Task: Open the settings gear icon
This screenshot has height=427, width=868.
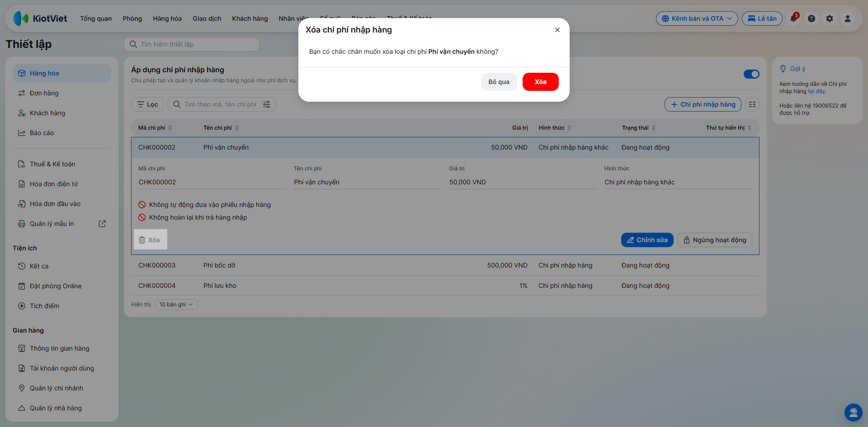Action: pos(830,19)
